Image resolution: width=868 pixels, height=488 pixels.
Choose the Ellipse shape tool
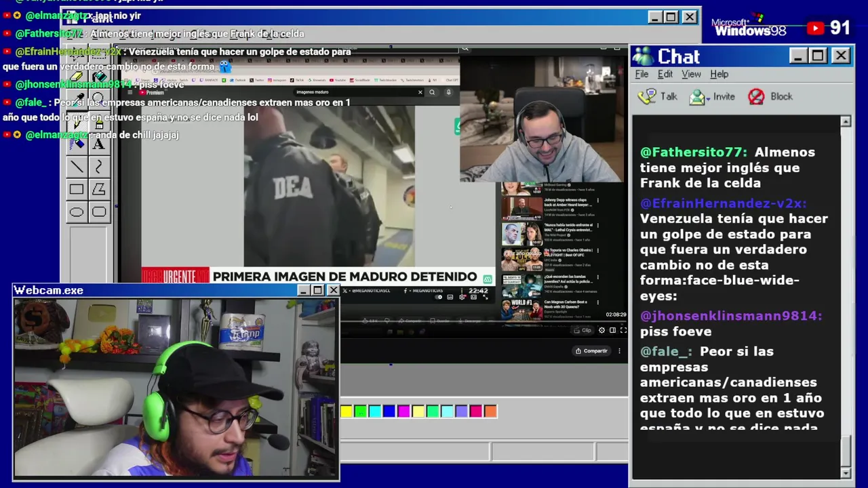coord(77,212)
